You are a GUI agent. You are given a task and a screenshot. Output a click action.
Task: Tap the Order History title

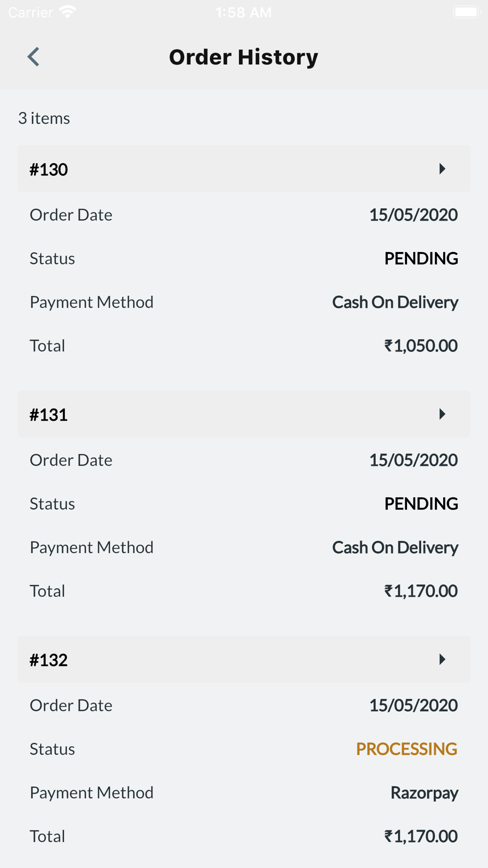(x=244, y=57)
